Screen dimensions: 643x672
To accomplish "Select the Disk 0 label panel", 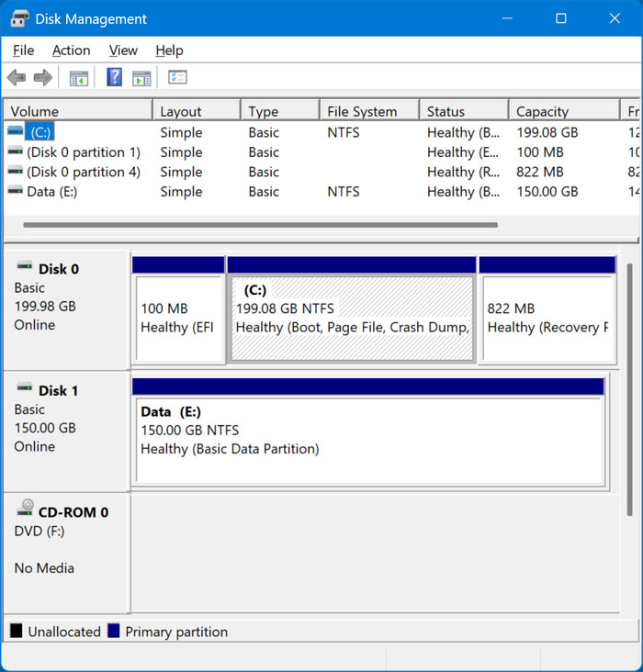I will [x=66, y=310].
